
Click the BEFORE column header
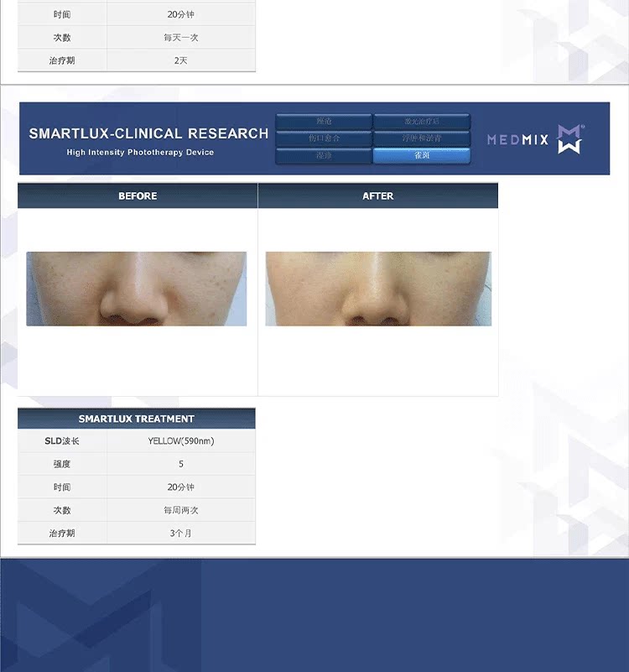coord(138,195)
